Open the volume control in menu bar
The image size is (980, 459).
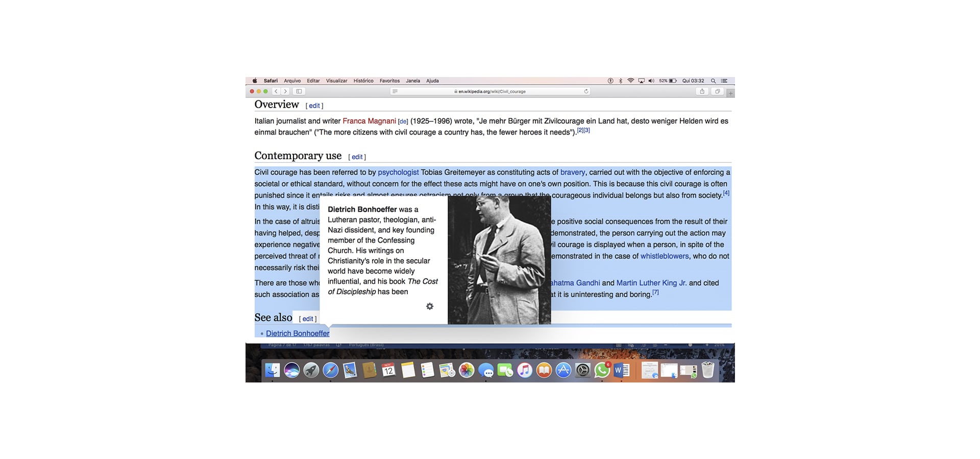[651, 81]
